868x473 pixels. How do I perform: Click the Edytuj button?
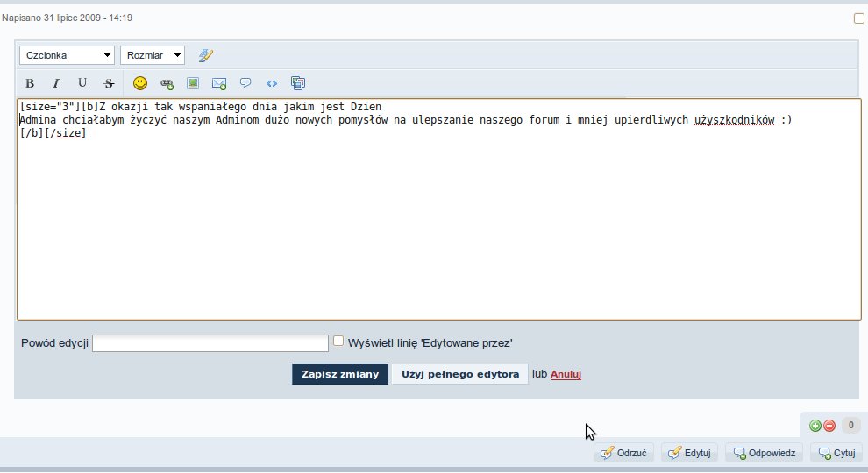tap(689, 453)
